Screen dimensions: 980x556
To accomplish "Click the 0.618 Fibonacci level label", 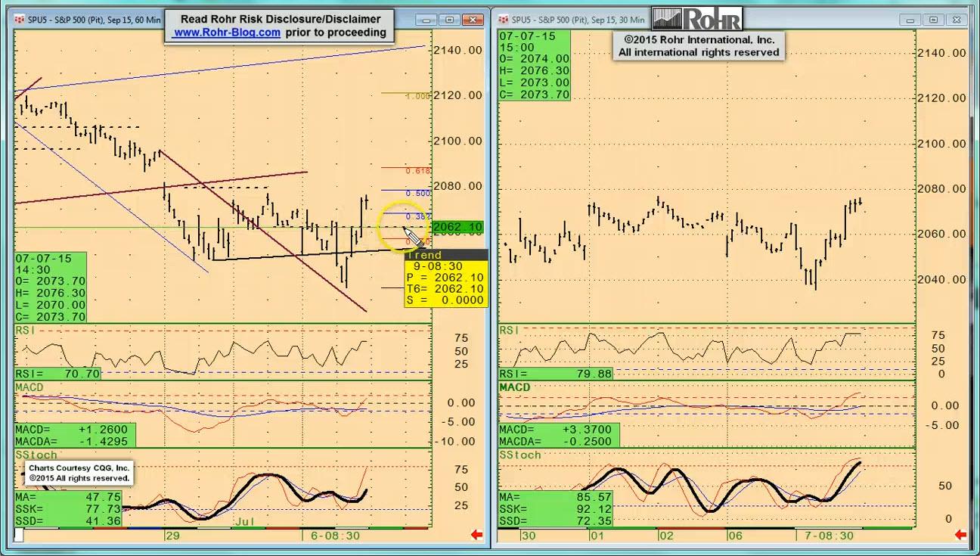I will [418, 171].
